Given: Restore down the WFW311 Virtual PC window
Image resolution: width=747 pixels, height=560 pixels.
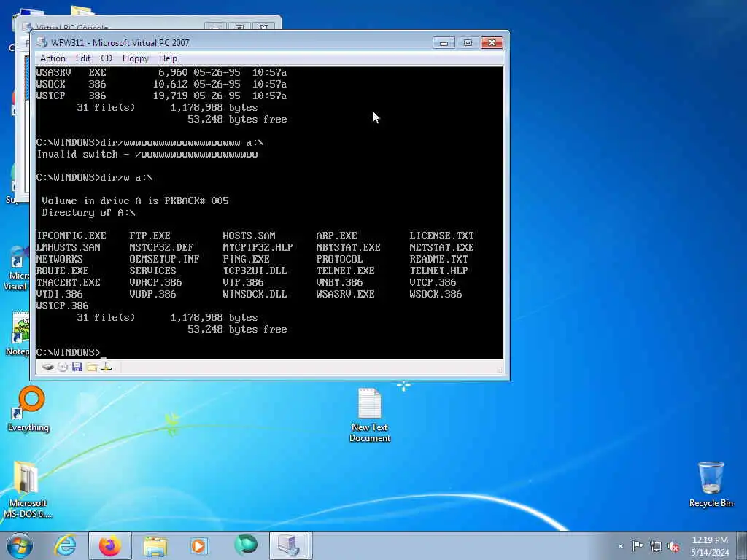Looking at the screenshot, I should [468, 43].
